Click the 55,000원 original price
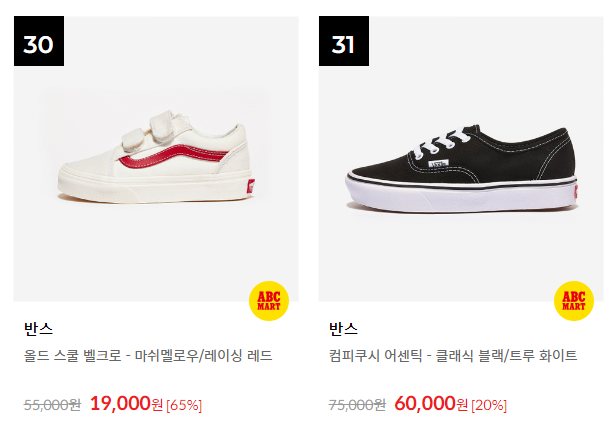This screenshot has height=425, width=613. (52, 405)
